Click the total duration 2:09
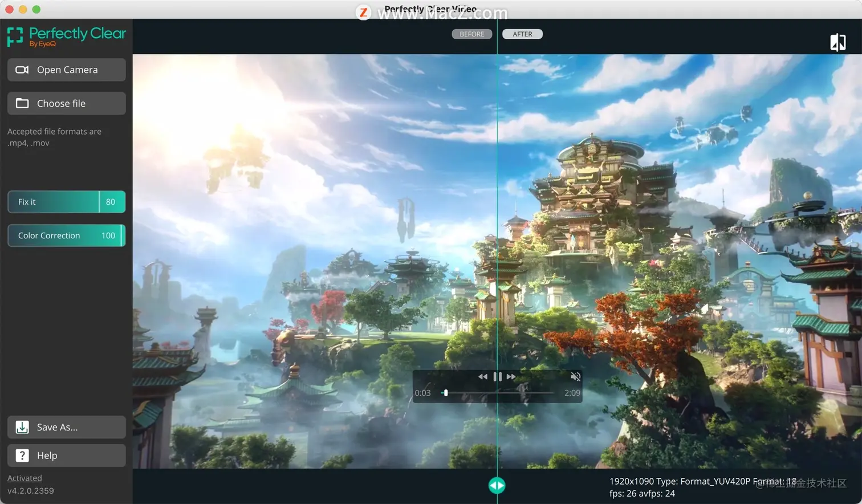The image size is (862, 504). tap(572, 393)
